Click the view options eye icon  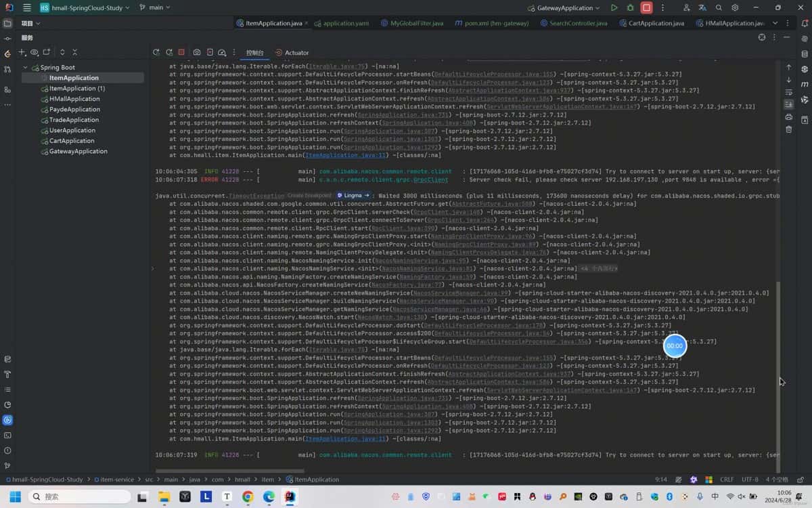(x=34, y=52)
